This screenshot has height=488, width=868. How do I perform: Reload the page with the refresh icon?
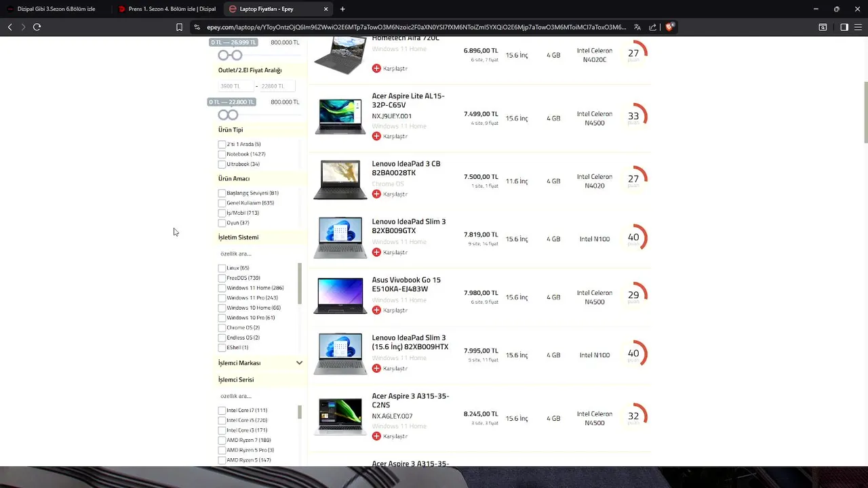click(x=37, y=27)
